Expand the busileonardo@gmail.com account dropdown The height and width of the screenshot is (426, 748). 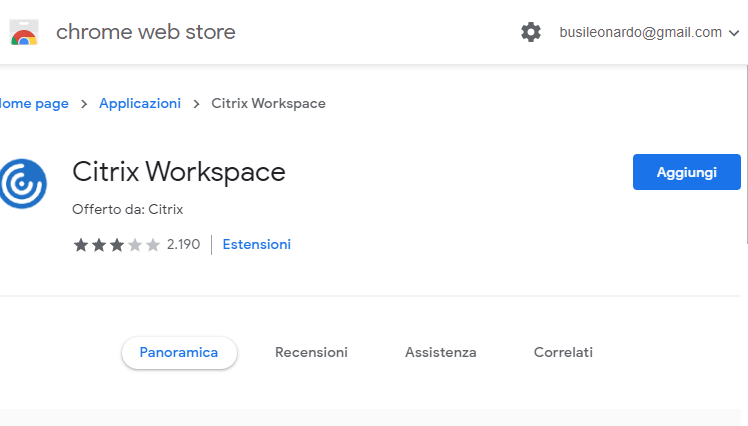[649, 32]
